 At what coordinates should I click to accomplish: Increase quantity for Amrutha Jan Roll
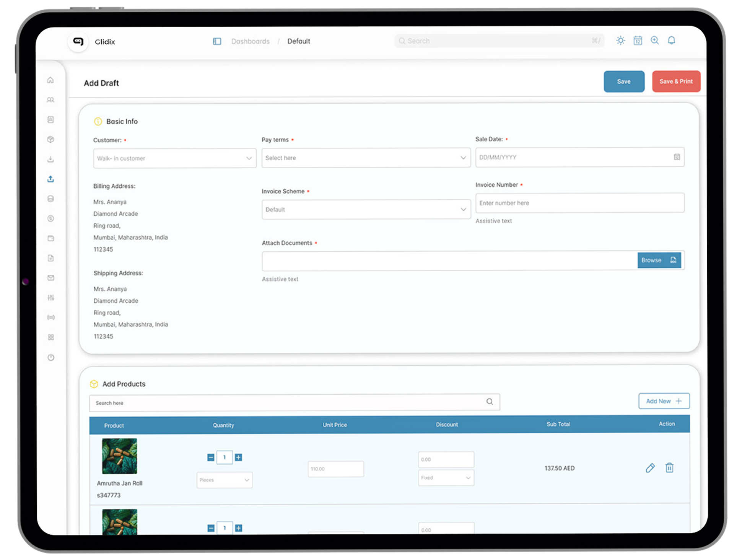tap(238, 457)
